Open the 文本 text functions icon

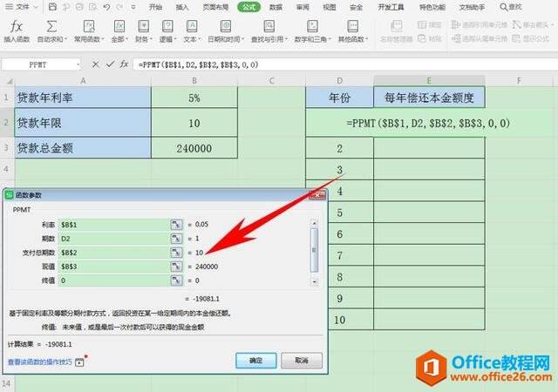192,26
